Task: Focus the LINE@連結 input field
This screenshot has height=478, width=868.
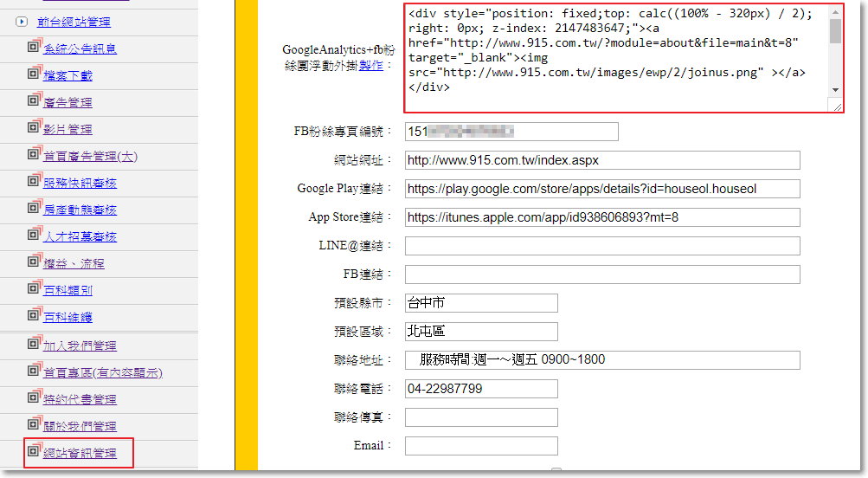Action: (602, 246)
